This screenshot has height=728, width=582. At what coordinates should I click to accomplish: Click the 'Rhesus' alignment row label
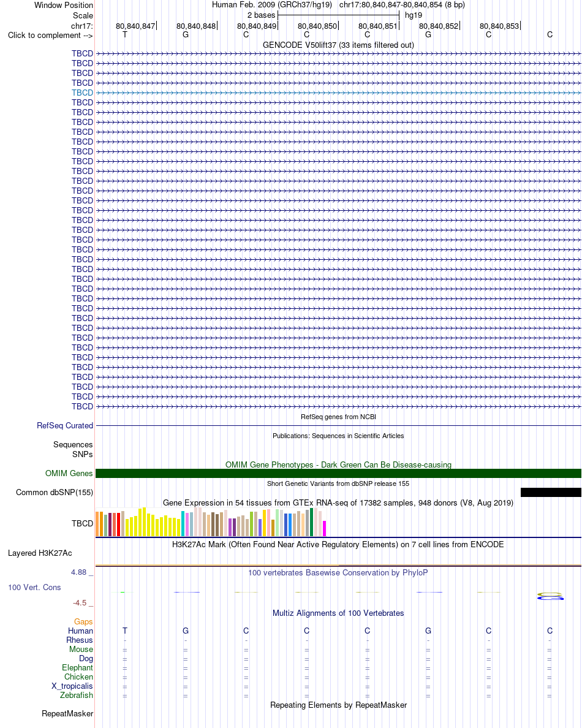coord(80,640)
